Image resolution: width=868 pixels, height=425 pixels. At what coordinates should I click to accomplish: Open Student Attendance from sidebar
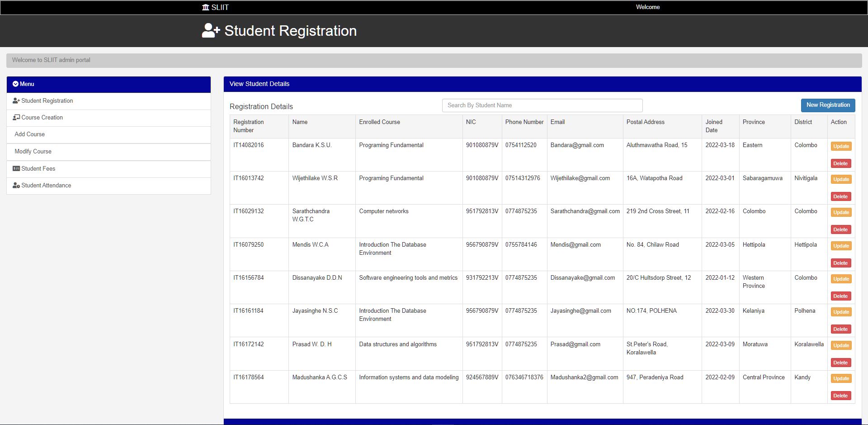(108, 186)
